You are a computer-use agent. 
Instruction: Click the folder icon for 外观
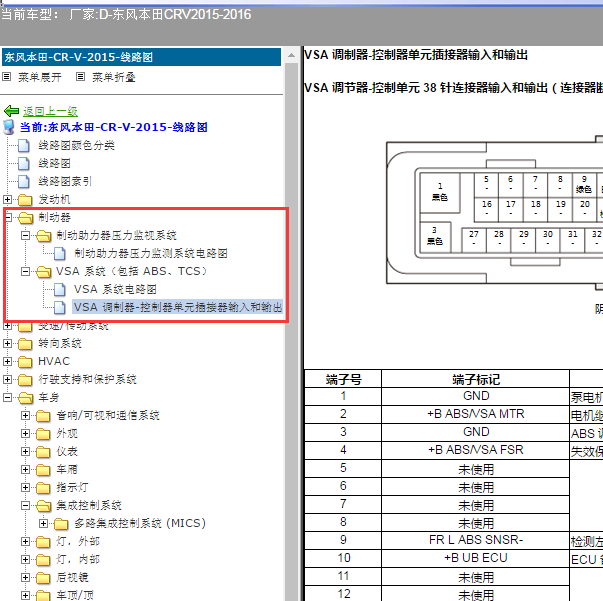click(43, 434)
